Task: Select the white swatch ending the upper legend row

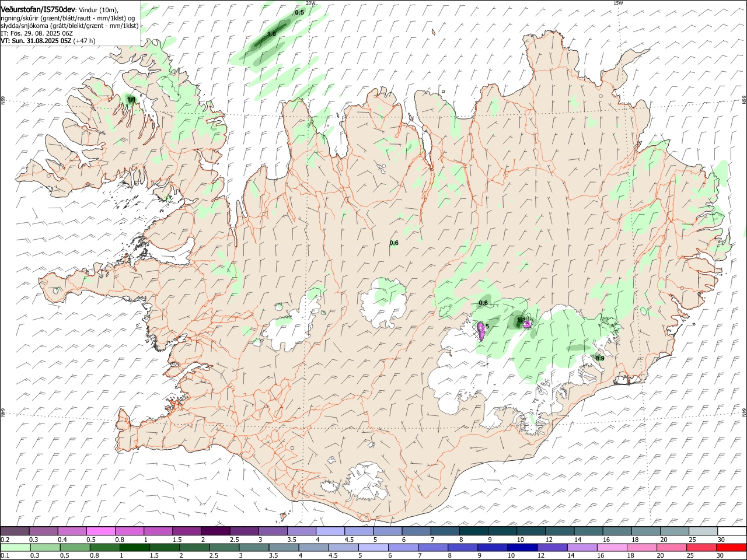Action: tap(732, 531)
